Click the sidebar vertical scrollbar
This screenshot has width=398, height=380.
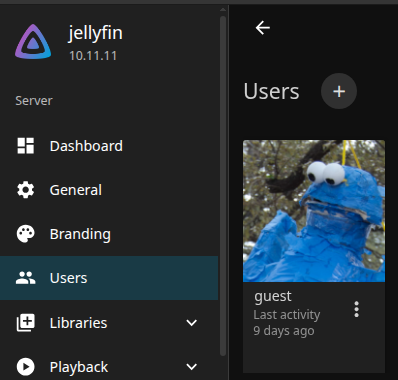click(x=223, y=186)
